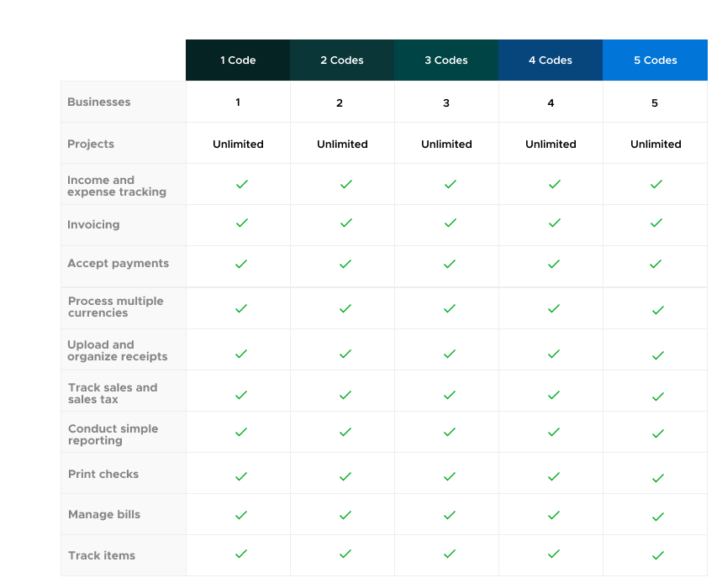Viewport: 722px width, 588px height.
Task: Click Process multiple currencies checkmark under 4 Codes
Action: (x=554, y=308)
